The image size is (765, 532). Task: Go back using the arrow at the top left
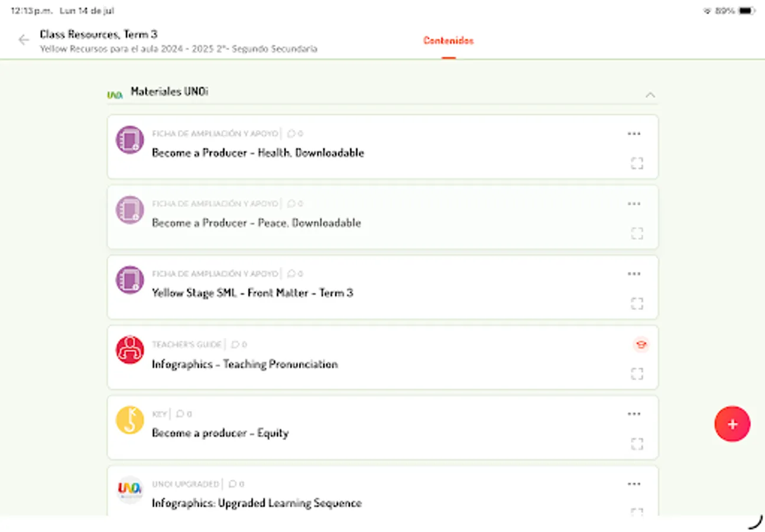[x=23, y=40]
